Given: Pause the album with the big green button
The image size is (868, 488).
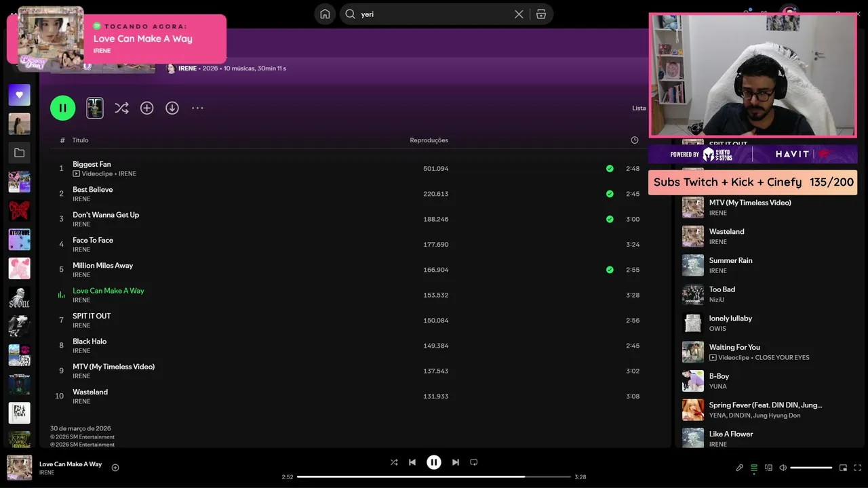Looking at the screenshot, I should tap(63, 108).
